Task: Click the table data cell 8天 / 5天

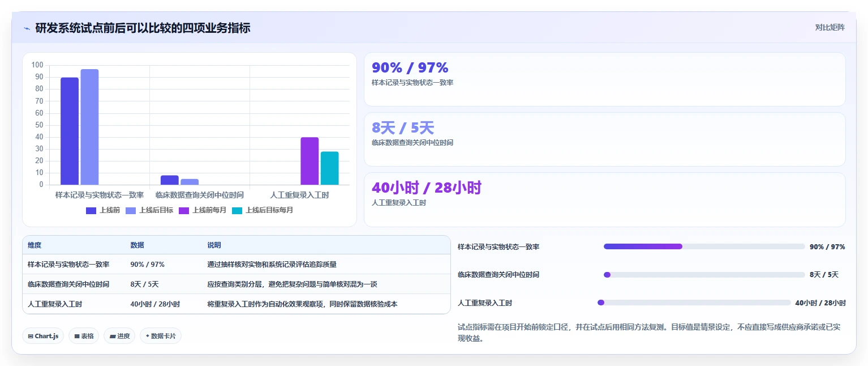Action: tap(144, 284)
